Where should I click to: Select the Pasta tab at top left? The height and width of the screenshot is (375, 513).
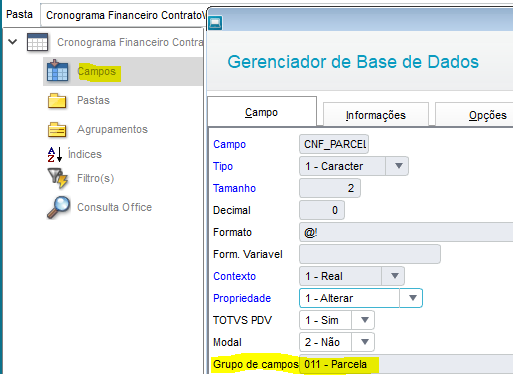click(x=20, y=15)
